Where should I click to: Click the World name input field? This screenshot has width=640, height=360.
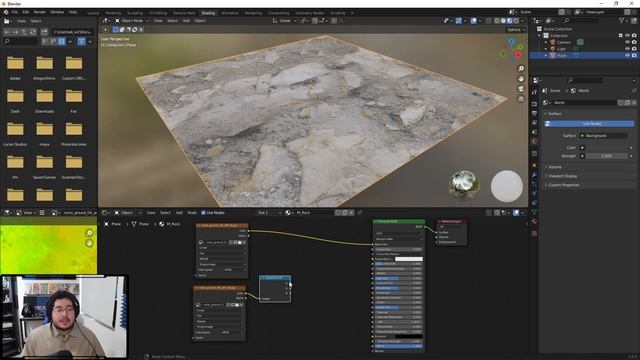[584, 102]
